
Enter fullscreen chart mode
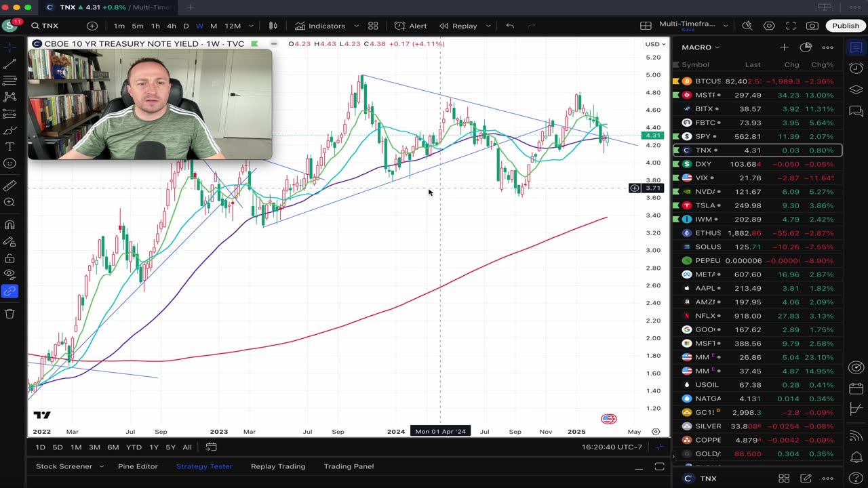coord(791,26)
